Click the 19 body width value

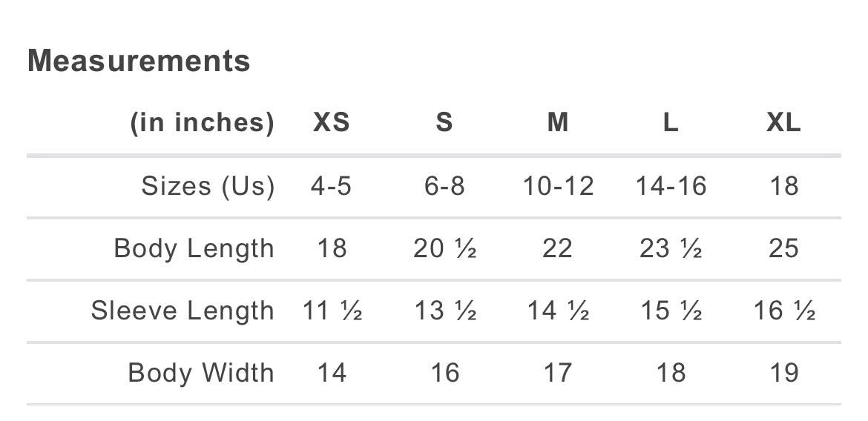click(783, 373)
